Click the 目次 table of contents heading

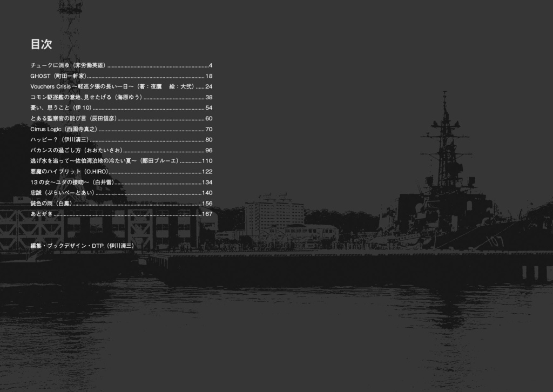pyautogui.click(x=41, y=45)
